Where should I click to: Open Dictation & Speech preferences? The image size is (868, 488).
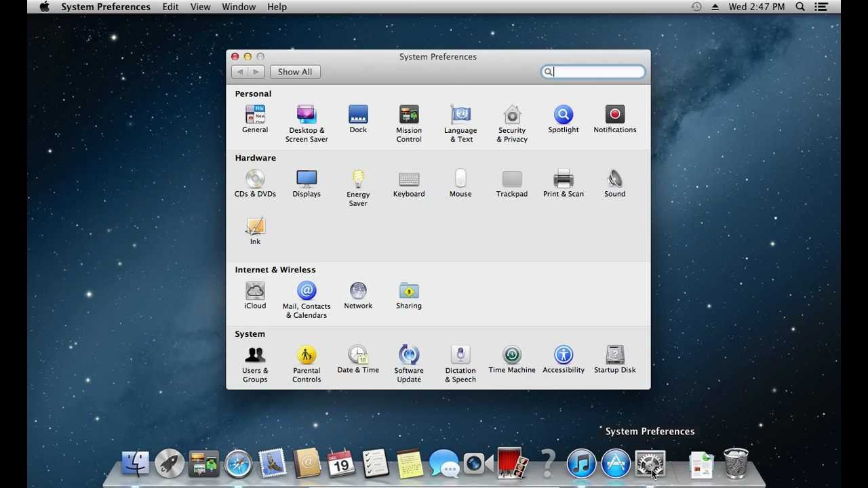(x=460, y=364)
